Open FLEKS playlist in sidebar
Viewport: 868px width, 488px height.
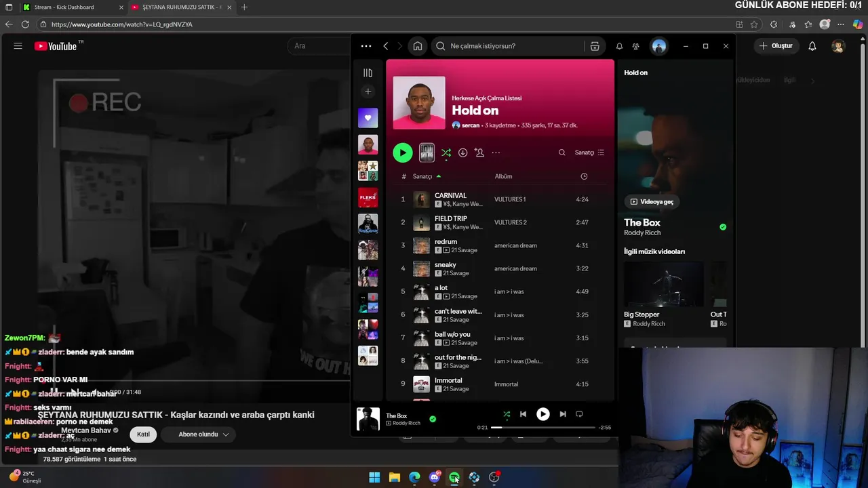point(368,197)
